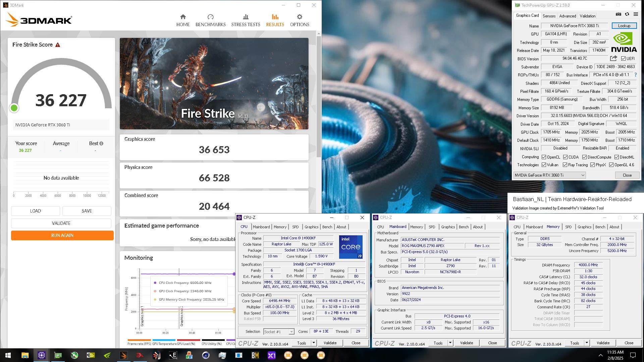Show hidden system tray icons

pyautogui.click(x=600, y=355)
